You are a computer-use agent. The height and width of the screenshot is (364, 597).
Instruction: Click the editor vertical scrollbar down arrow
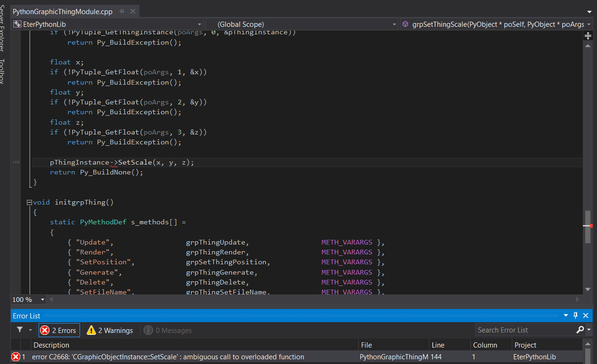click(588, 289)
